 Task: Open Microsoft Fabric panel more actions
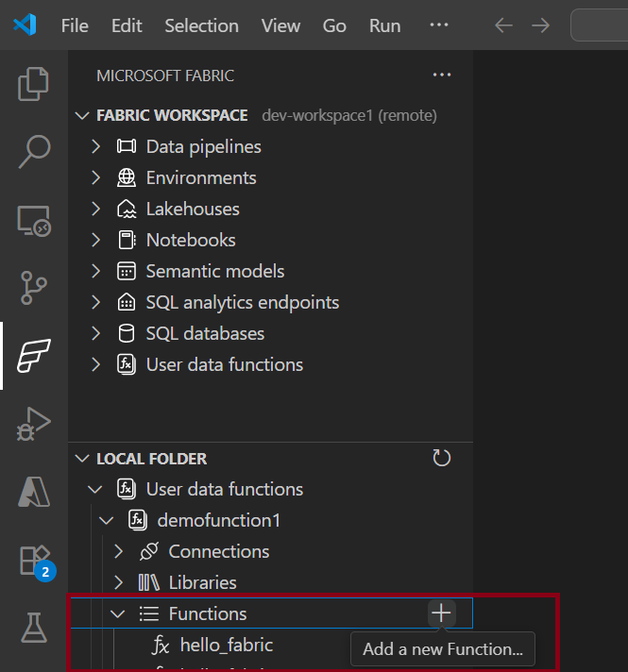coord(442,75)
